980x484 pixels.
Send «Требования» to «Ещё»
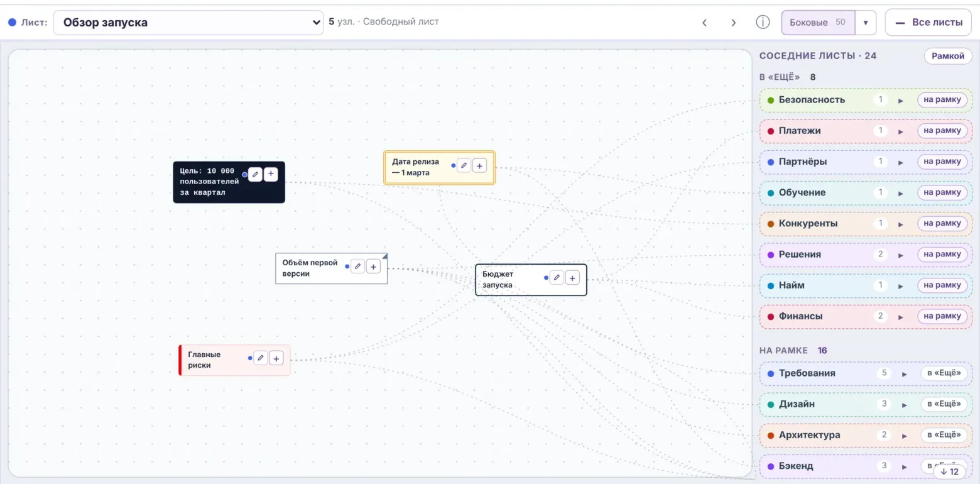pos(944,373)
